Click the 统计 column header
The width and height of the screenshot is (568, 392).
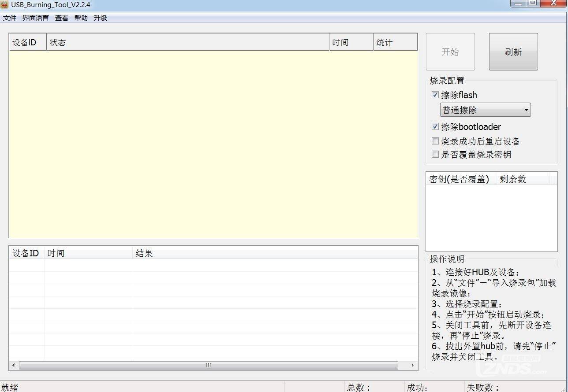(395, 42)
